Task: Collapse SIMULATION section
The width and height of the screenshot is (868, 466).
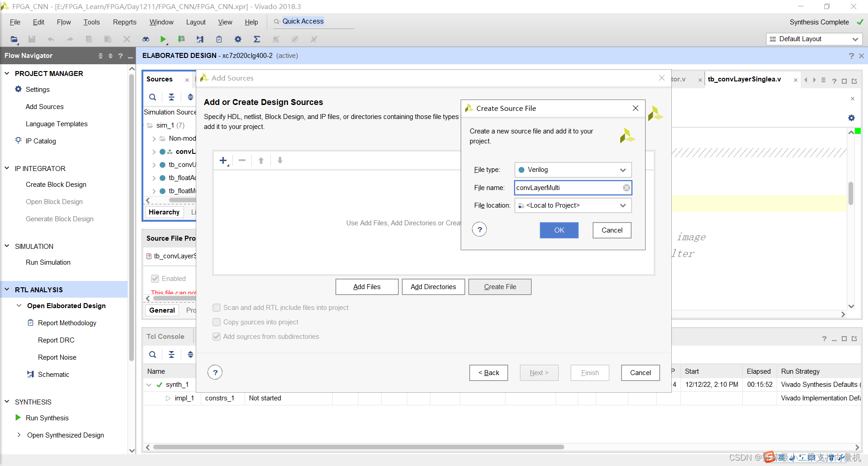Action: tap(7, 246)
